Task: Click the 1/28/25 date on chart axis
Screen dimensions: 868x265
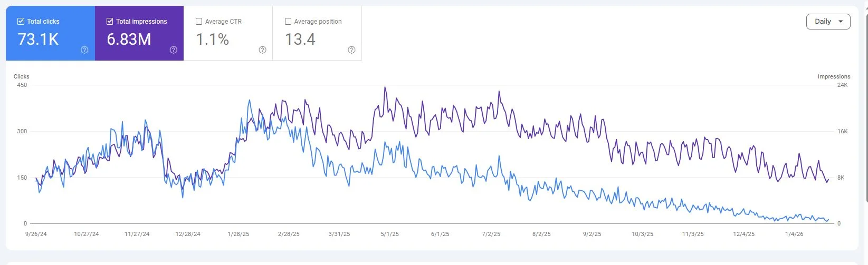Action: pos(238,234)
